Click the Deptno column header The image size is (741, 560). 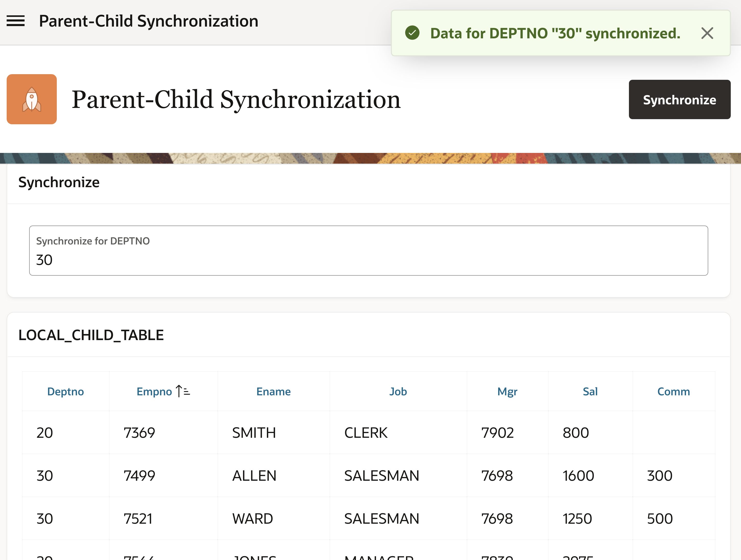pyautogui.click(x=65, y=391)
